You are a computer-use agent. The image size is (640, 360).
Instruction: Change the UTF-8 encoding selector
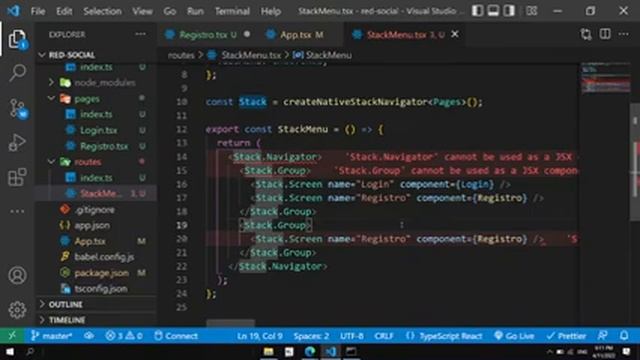coord(352,336)
